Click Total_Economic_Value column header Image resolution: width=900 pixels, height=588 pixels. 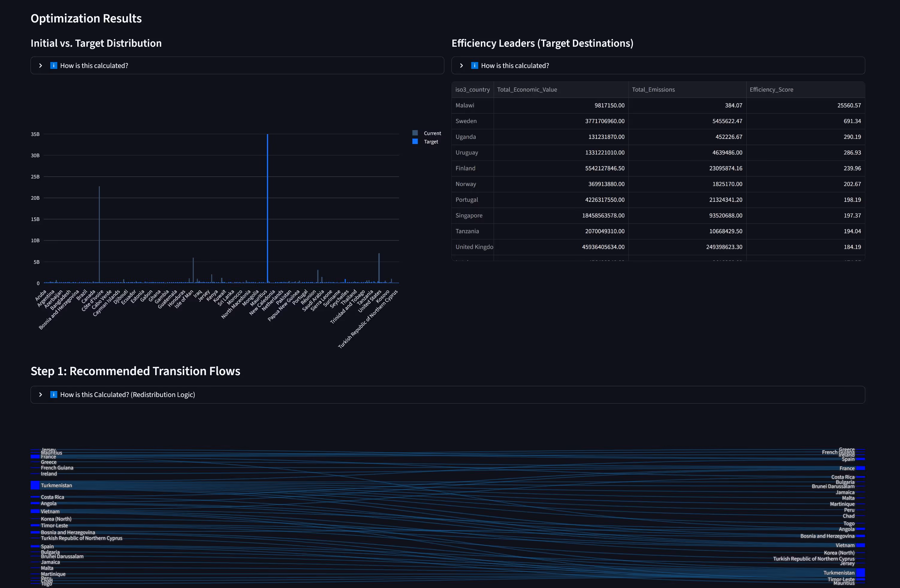pyautogui.click(x=527, y=90)
